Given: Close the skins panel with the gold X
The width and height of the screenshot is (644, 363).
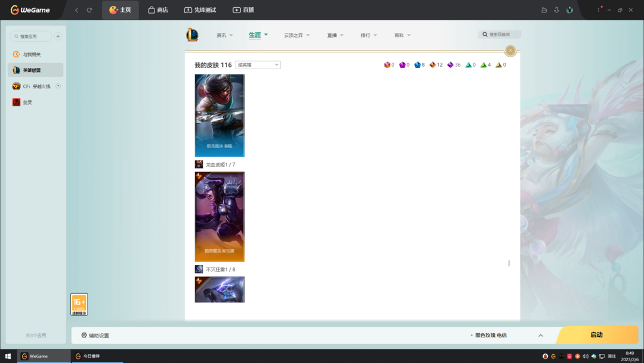Looking at the screenshot, I should (x=510, y=51).
